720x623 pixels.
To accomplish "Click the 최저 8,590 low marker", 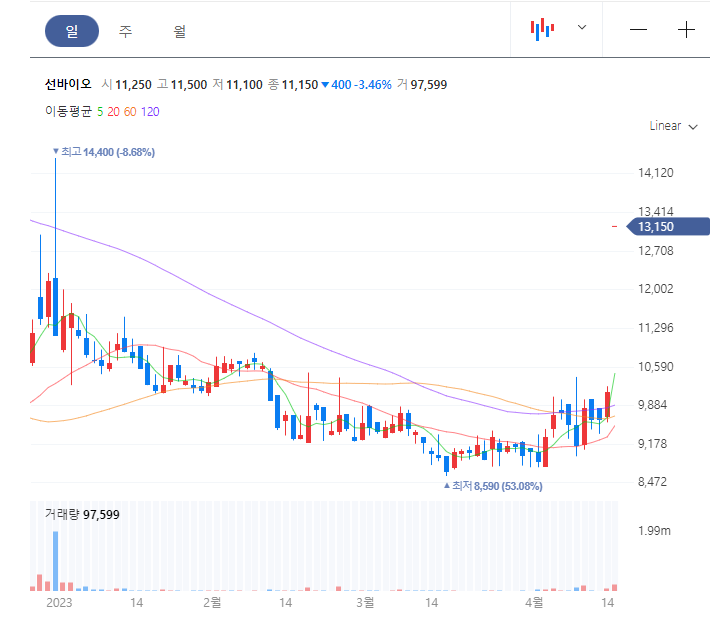I will 493,486.
